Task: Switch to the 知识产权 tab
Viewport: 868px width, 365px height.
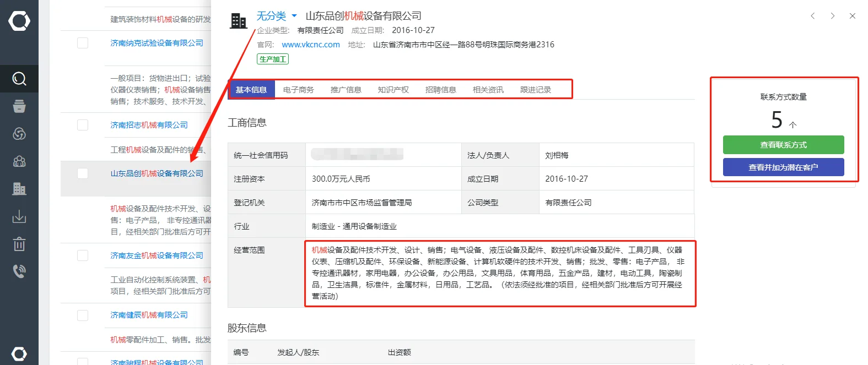Action: tap(393, 90)
